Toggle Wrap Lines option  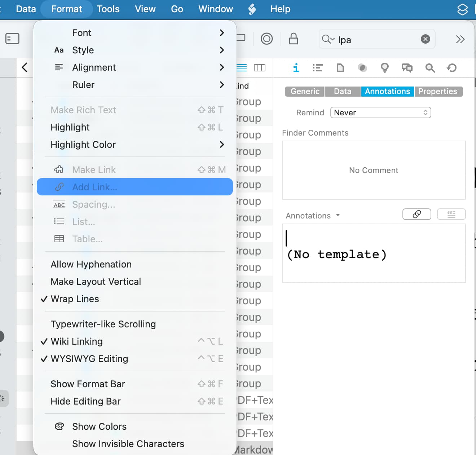[x=75, y=299]
